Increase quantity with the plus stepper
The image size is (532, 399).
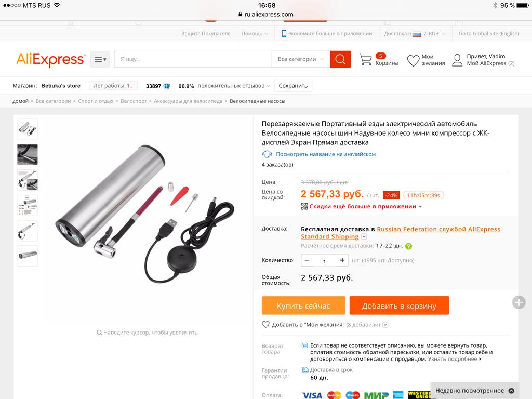[342, 260]
